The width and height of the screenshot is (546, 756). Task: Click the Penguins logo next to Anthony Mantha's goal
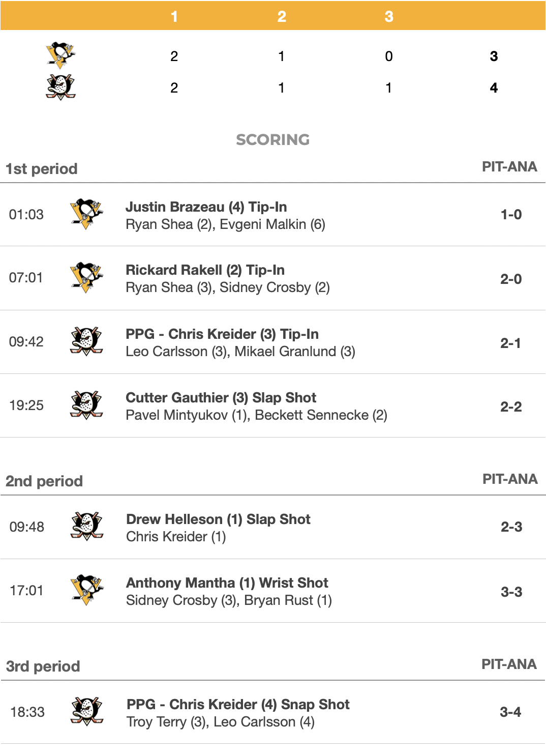coord(87,590)
